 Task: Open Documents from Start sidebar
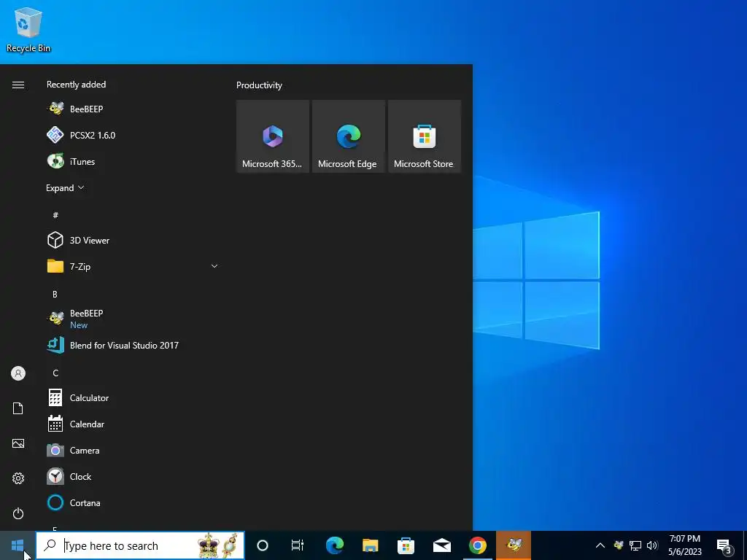click(18, 408)
